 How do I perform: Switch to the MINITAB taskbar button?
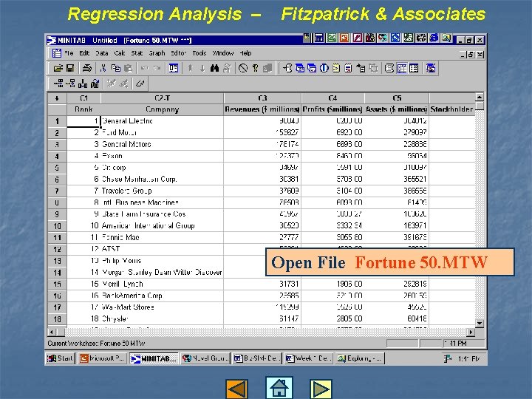click(154, 358)
